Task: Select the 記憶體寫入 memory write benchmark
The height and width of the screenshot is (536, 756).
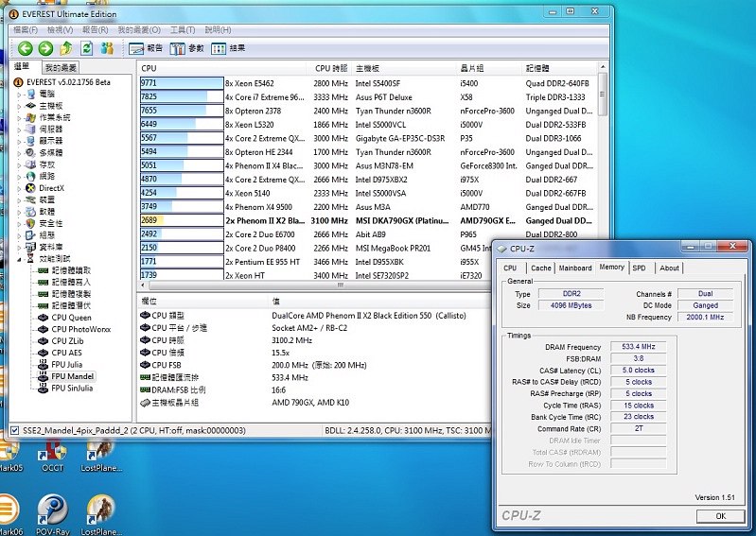Action: point(71,283)
